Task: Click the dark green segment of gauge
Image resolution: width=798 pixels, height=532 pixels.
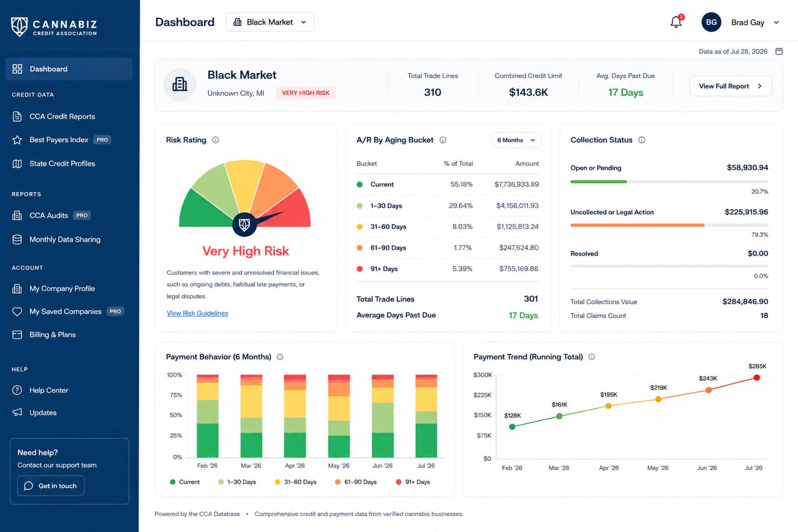Action: coord(200,212)
